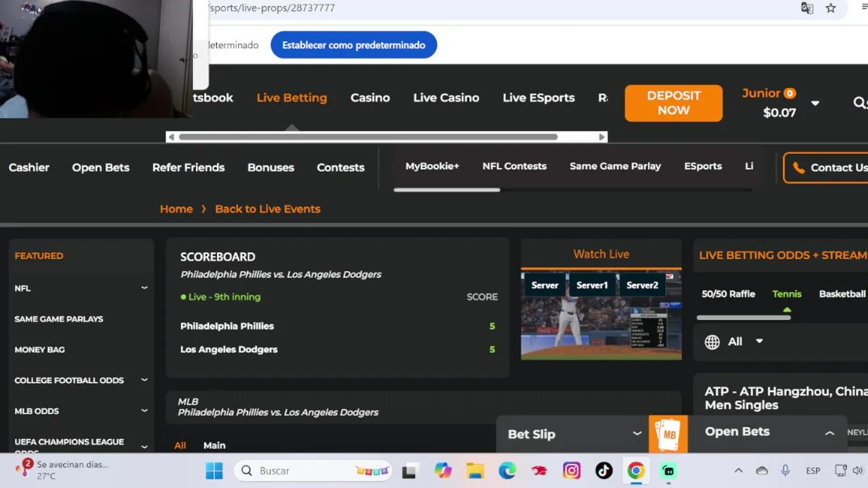Expand the Bet Slip panel chevron
The width and height of the screenshot is (868, 488).
(x=637, y=434)
